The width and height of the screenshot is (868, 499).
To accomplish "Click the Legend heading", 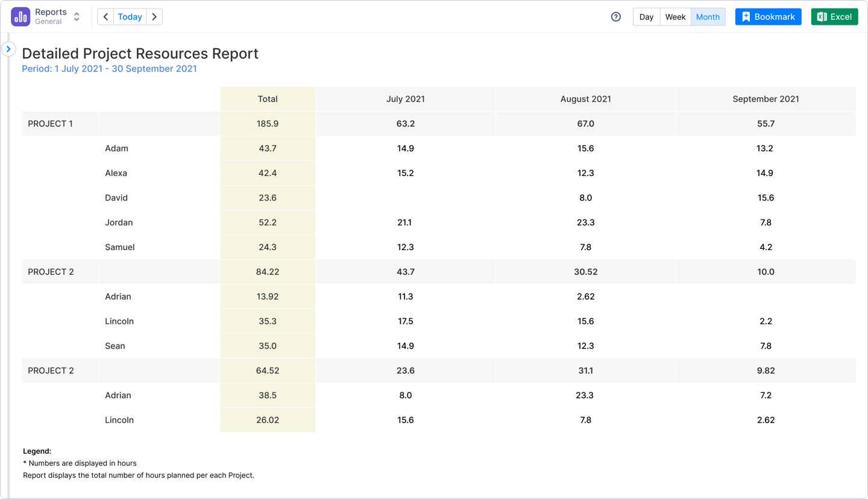I will point(37,451).
